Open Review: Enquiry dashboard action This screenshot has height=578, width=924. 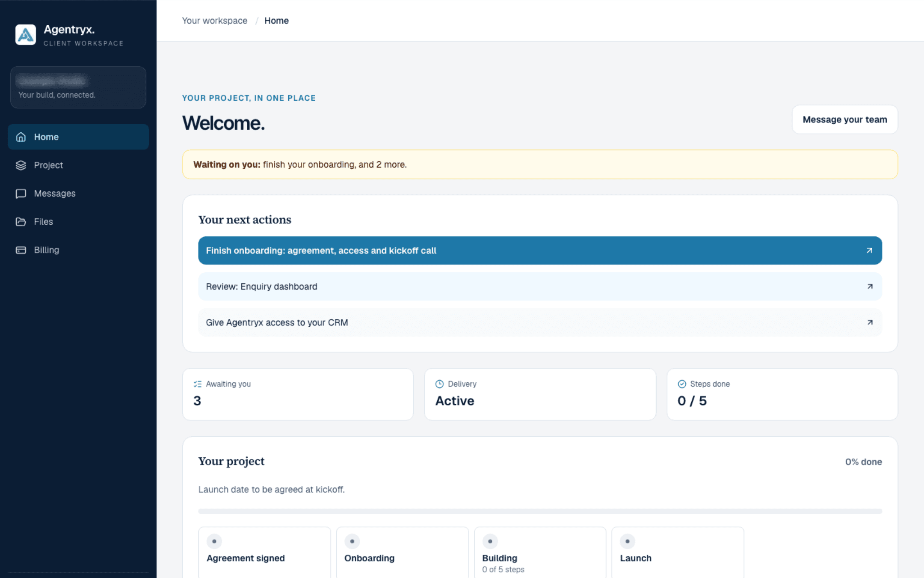click(540, 286)
